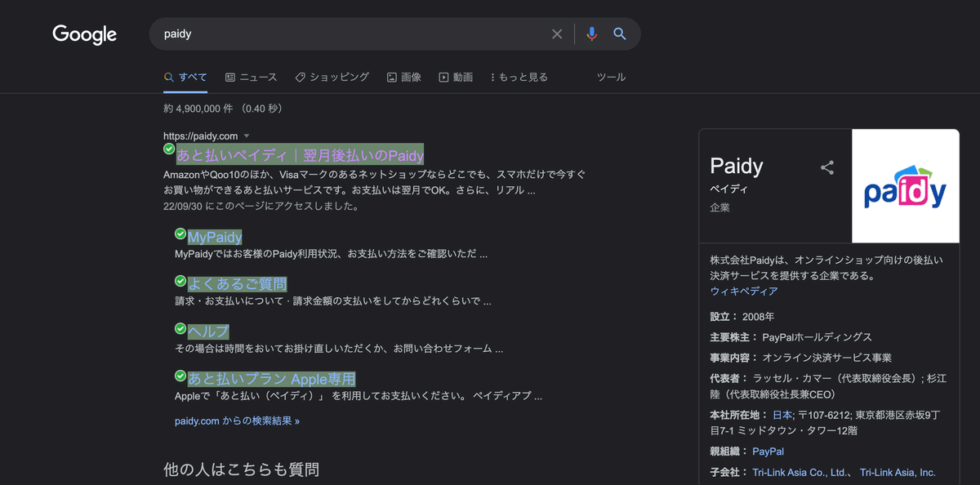Click the 他の人はこちらも質問 heading

coord(241,469)
